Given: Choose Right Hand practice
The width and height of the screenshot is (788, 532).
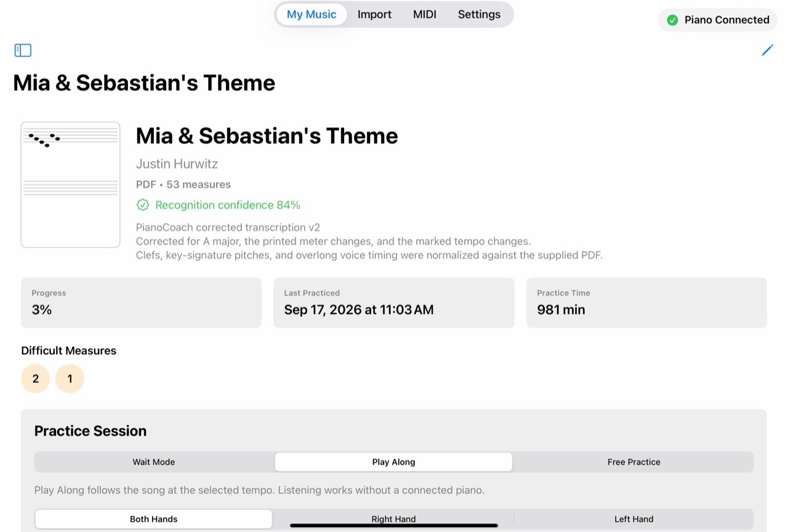Looking at the screenshot, I should pyautogui.click(x=393, y=519).
